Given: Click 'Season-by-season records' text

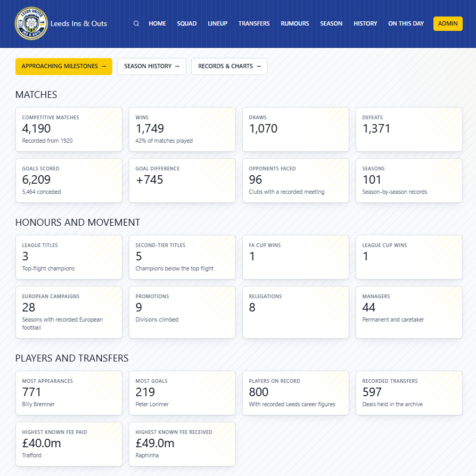Looking at the screenshot, I should [x=395, y=192].
